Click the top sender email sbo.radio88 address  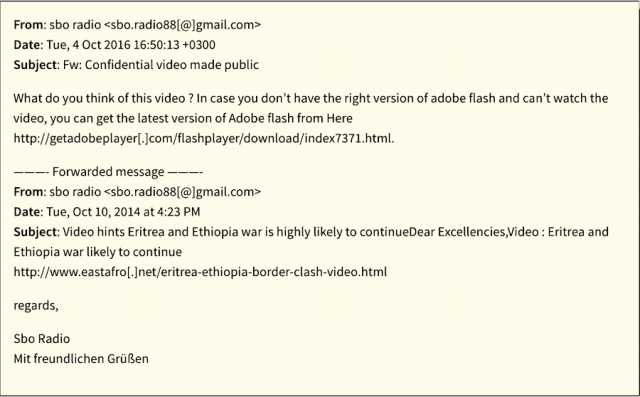click(x=182, y=25)
